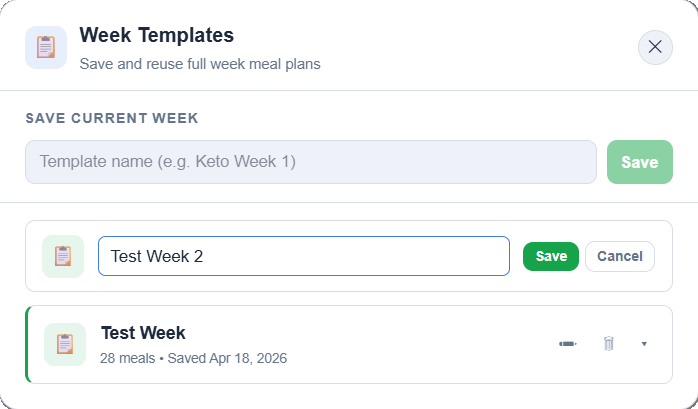Viewport: 698px width, 409px height.
Task: Rename Test Week using the pencil icon
Action: [x=568, y=344]
